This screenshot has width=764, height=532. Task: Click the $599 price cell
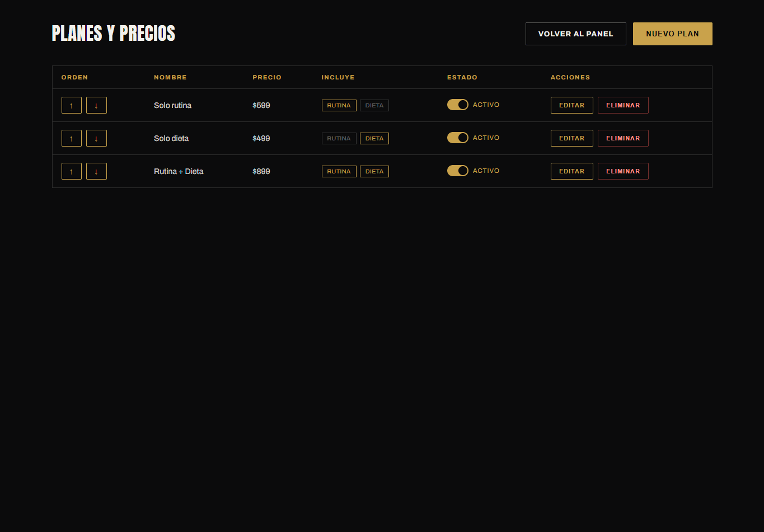click(261, 105)
